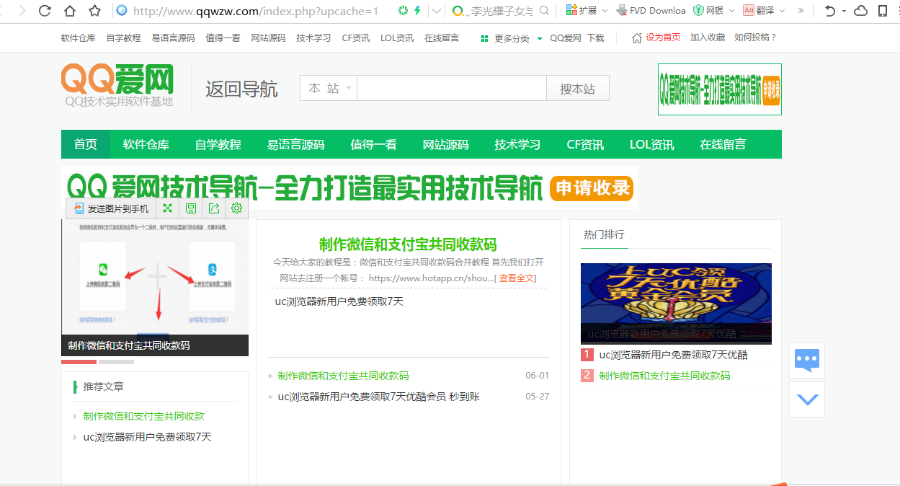Viewport: 900px width, 486px height.
Task: Open FVD Download extension
Action: [x=650, y=10]
